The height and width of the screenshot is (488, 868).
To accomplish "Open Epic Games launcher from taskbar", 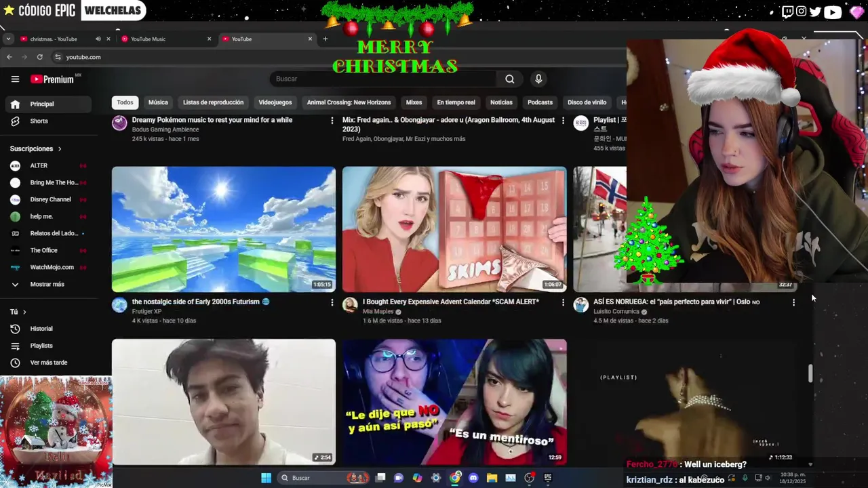I will [x=548, y=478].
